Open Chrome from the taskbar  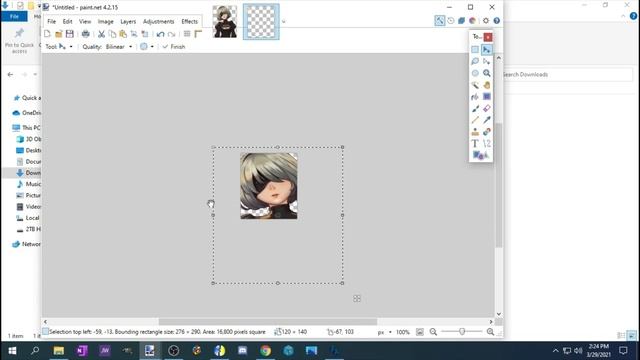pyautogui.click(x=265, y=351)
